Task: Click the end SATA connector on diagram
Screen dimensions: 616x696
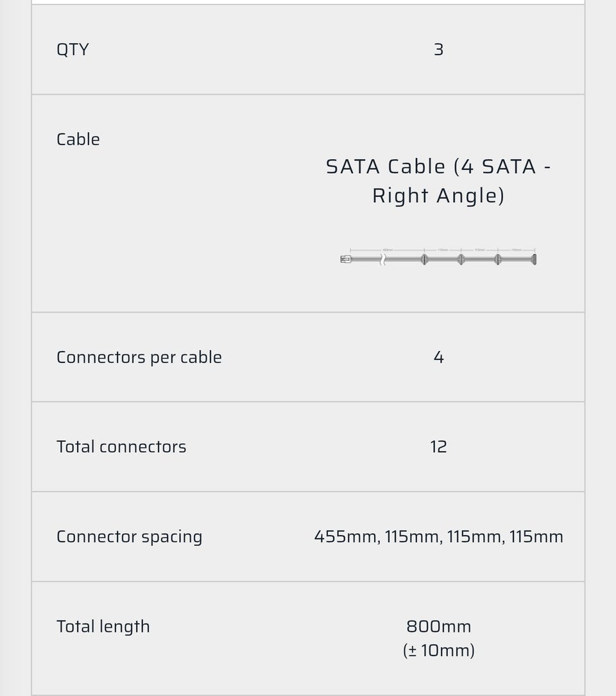Action: (534, 259)
